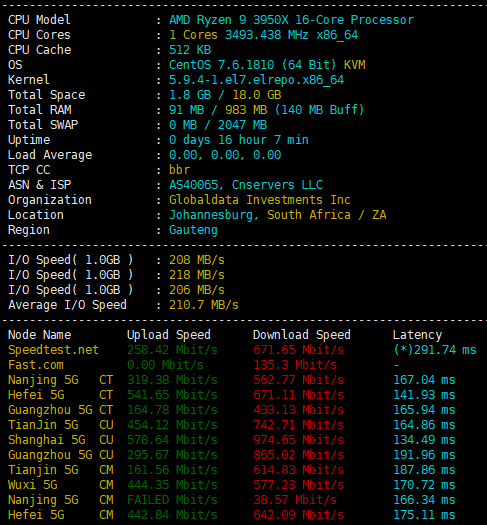The height and width of the screenshot is (525, 487).
Task: Click the Uptime 0 days 16 hour value
Action: [x=239, y=140]
